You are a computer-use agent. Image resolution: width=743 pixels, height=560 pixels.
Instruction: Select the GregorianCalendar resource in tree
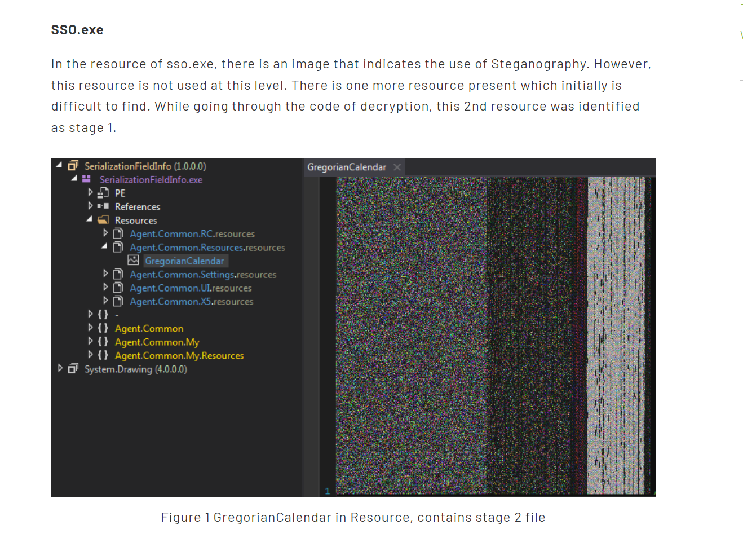tap(184, 261)
